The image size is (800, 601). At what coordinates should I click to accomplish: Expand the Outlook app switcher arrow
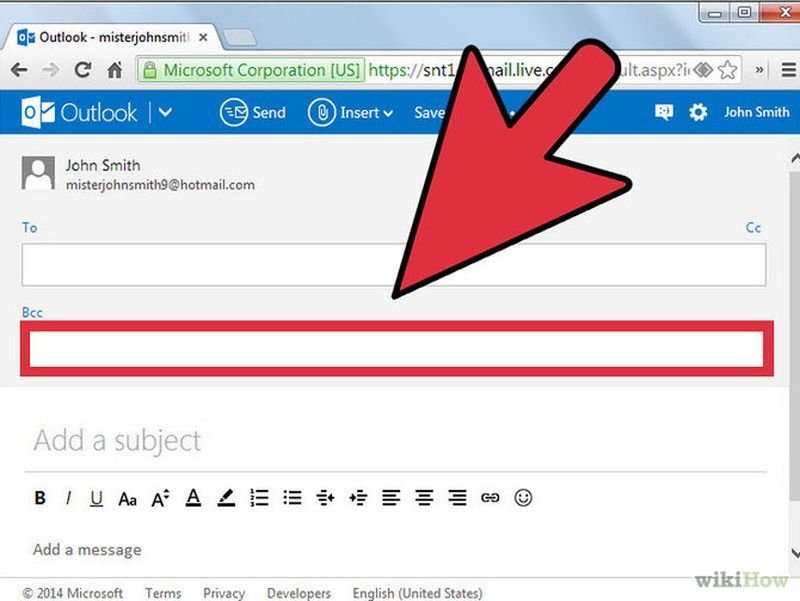click(x=165, y=112)
